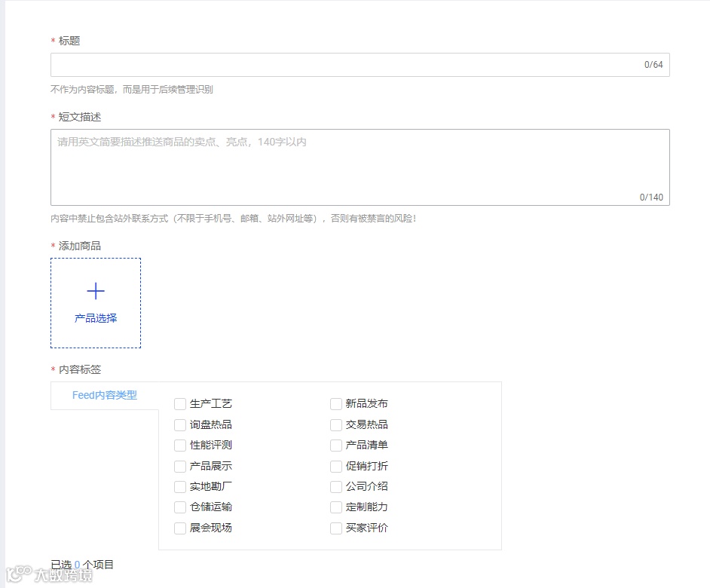This screenshot has width=710, height=588.
Task: Enable the 交易热品 tag
Action: pos(336,424)
